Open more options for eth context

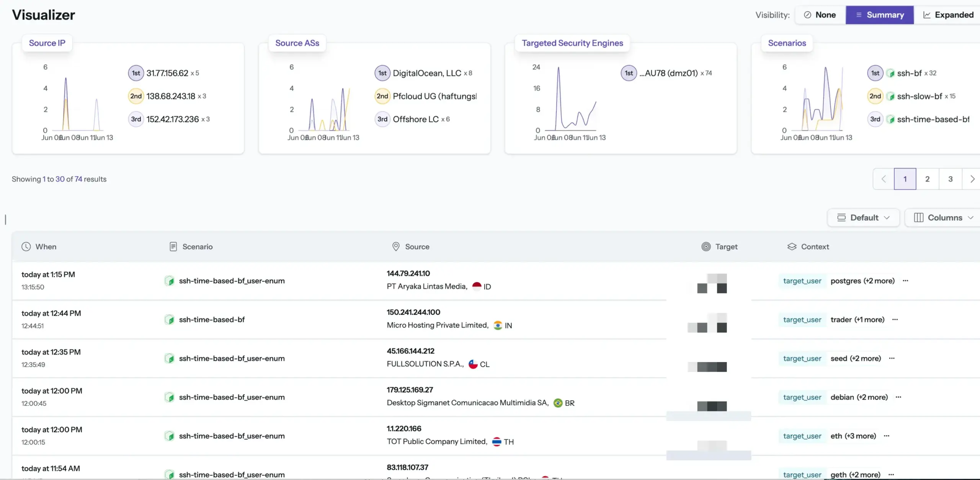click(x=887, y=436)
